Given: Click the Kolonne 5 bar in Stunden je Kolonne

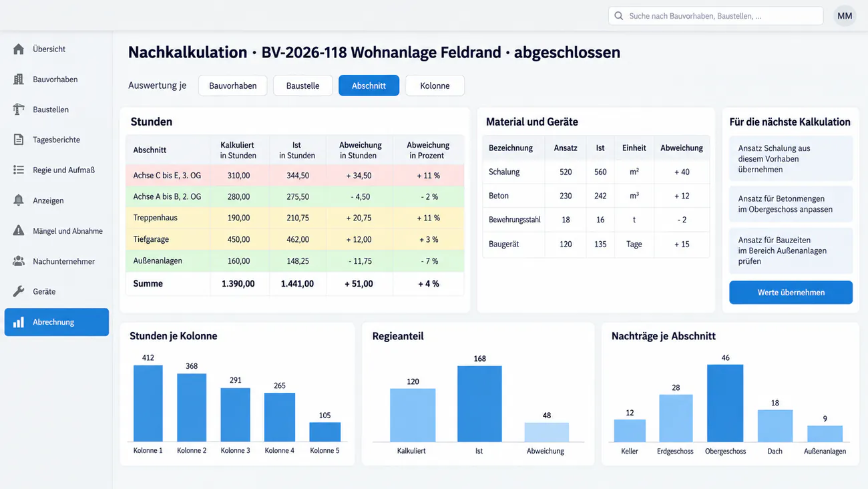Looking at the screenshot, I should 324,432.
